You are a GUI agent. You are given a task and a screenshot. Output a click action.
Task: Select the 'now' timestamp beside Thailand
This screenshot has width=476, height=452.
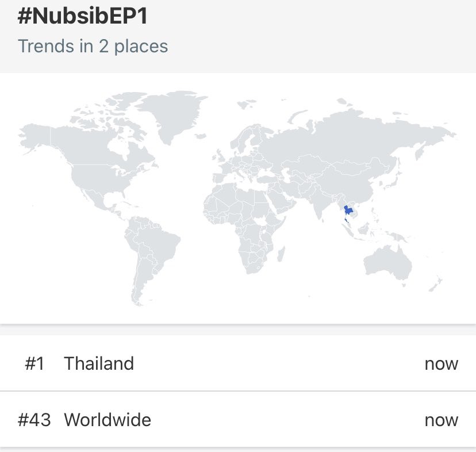441,364
